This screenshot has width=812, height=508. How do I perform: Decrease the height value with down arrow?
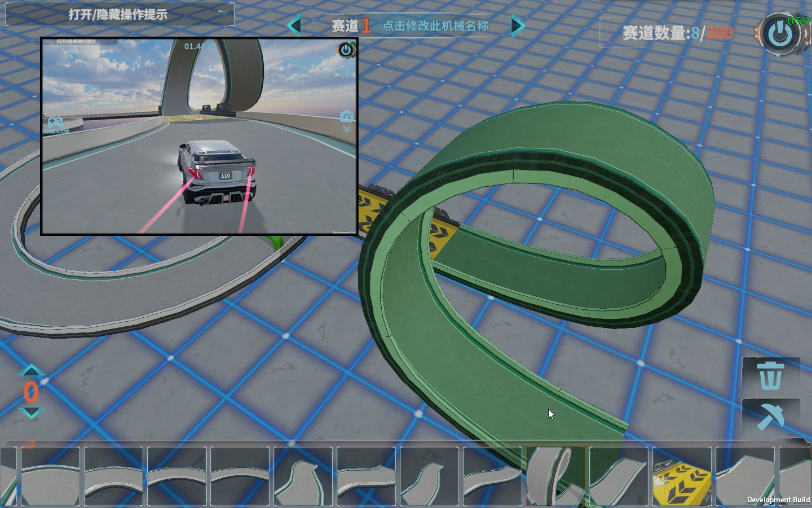[x=31, y=413]
